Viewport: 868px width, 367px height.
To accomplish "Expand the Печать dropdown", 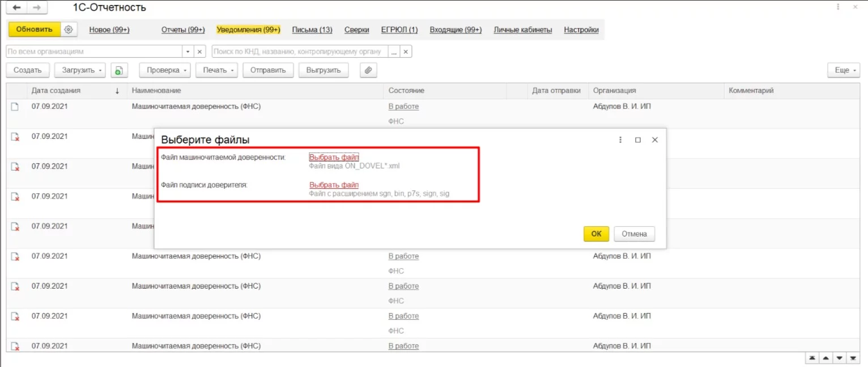I will [x=219, y=70].
